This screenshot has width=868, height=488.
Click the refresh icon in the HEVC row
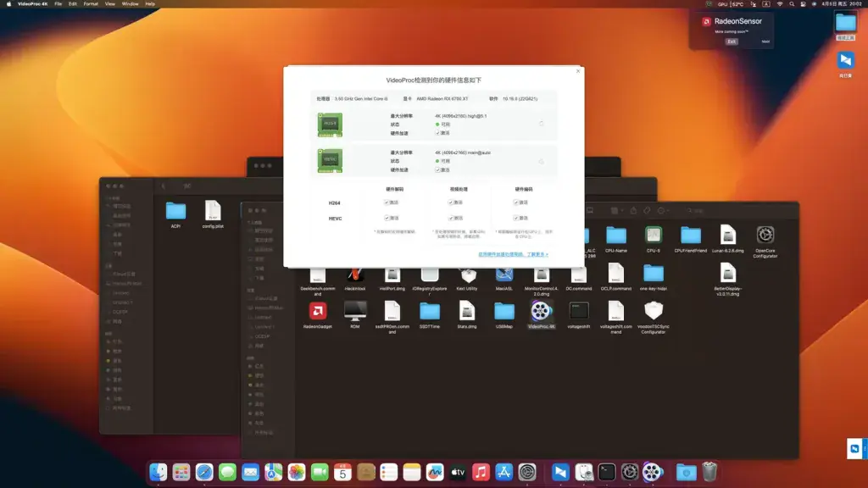[x=541, y=161]
